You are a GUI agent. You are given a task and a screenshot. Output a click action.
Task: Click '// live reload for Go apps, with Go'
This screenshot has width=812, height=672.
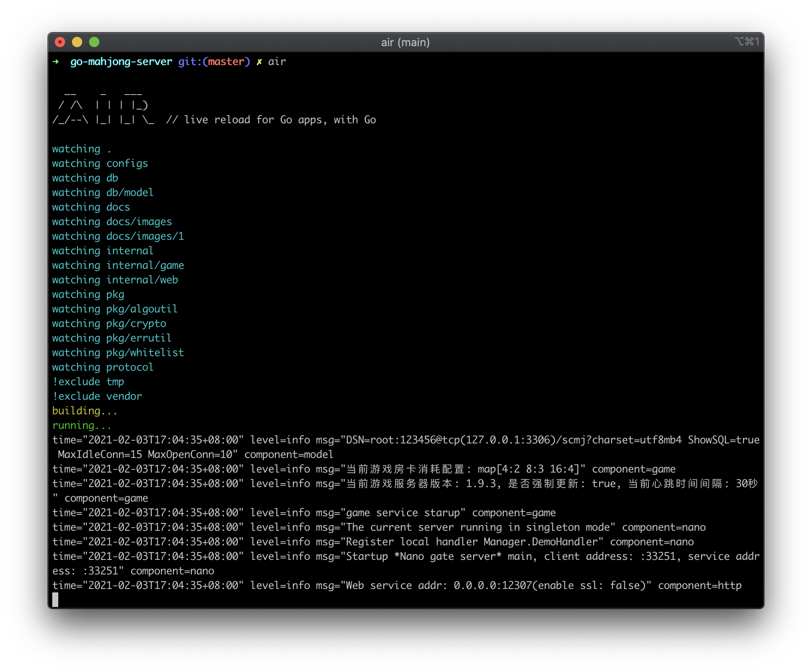click(x=271, y=120)
